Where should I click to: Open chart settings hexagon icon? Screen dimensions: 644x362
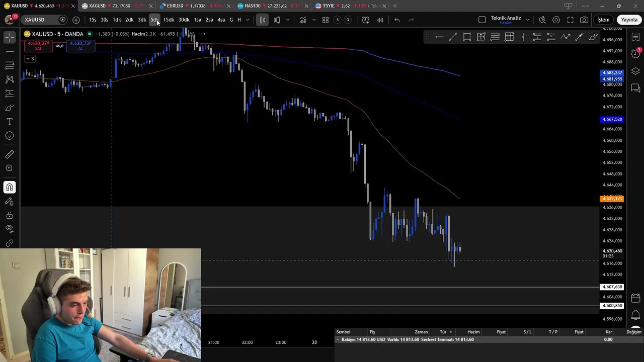[x=556, y=20]
